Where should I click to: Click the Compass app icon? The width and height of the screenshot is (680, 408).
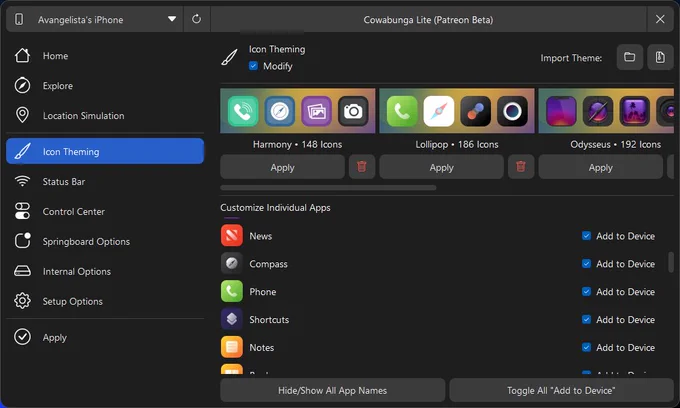232,263
